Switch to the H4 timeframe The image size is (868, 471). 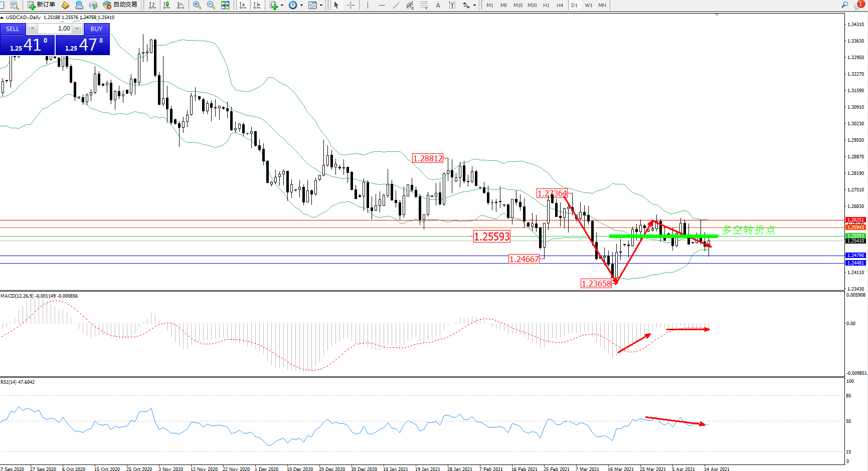tap(560, 5)
